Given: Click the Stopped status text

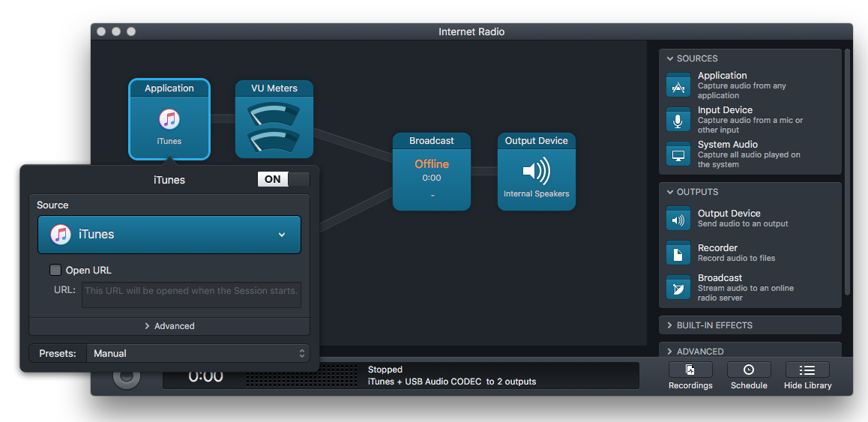Looking at the screenshot, I should pos(385,370).
